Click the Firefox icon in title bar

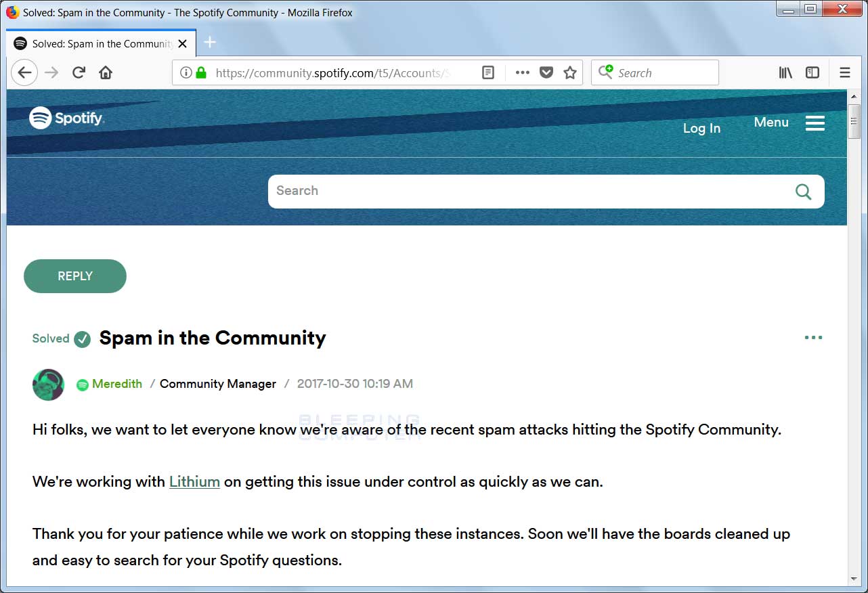[13, 12]
